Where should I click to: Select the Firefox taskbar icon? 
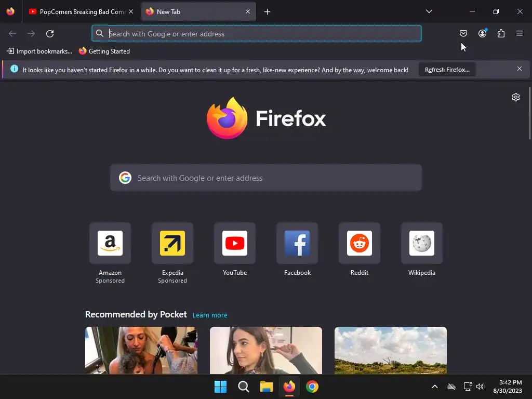(x=289, y=387)
